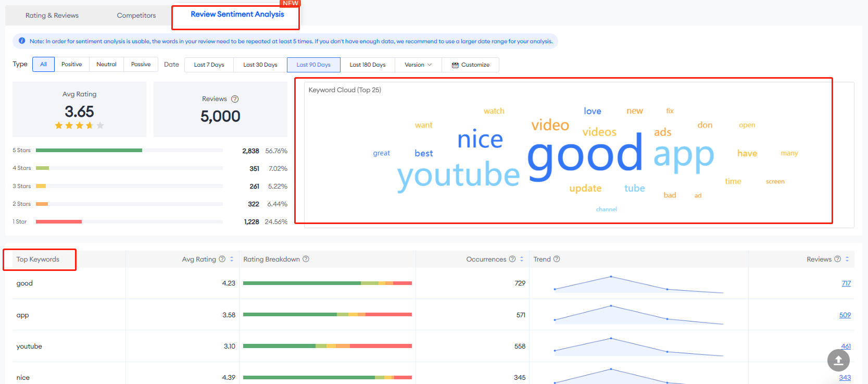Screen dimensions: 868x384
Task: Click the word 'screen' in keyword cloud
Action: (775, 181)
